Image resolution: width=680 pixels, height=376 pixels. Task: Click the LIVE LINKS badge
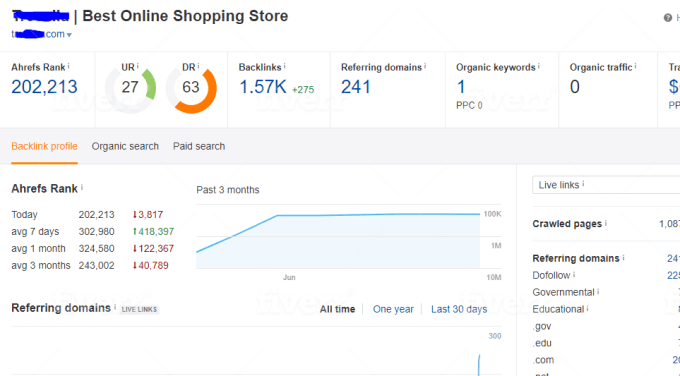139,309
